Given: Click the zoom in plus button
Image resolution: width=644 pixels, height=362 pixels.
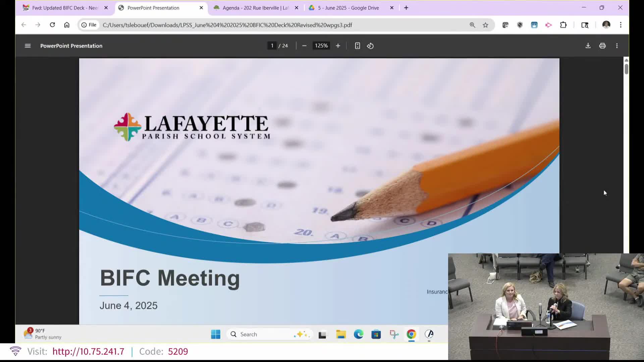Looking at the screenshot, I should click(x=338, y=46).
